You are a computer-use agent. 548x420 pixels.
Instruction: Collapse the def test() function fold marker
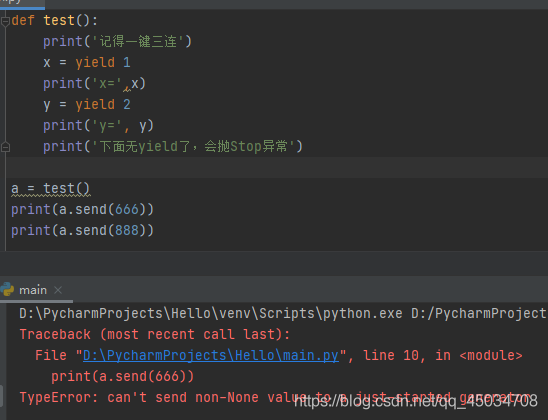tap(5, 21)
